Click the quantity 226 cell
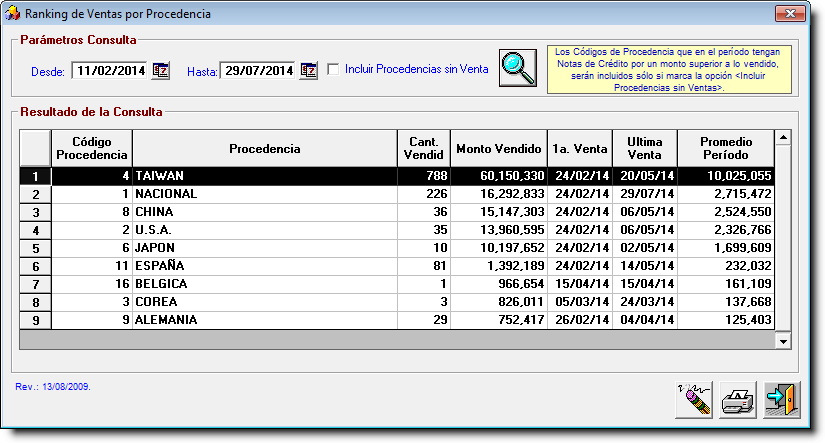Image resolution: width=825 pixels, height=443 pixels. coord(424,194)
